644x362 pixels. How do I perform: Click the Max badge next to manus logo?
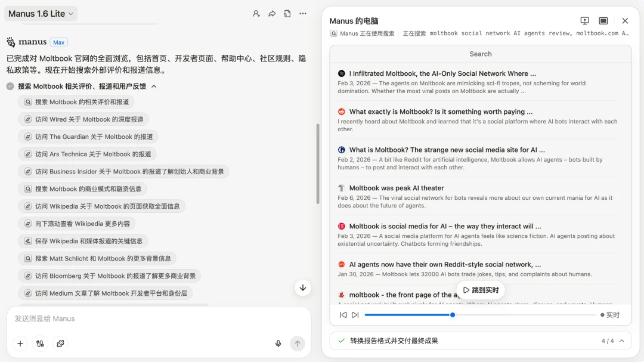58,42
